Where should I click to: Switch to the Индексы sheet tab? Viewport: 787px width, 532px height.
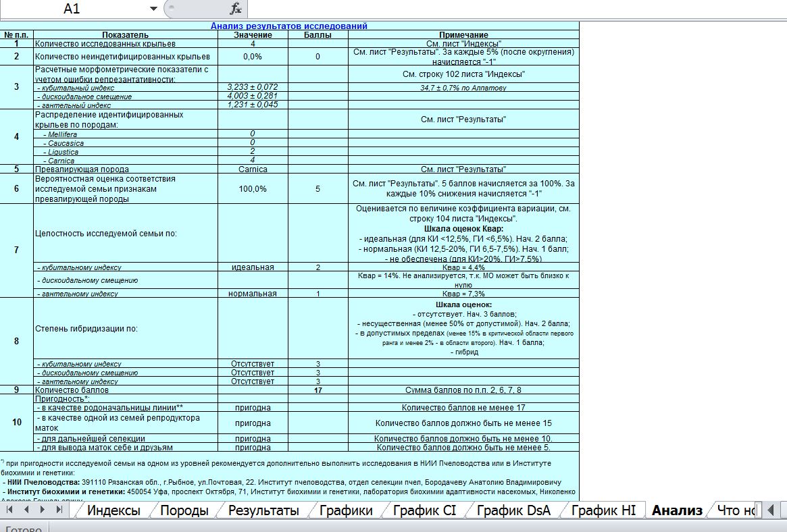click(113, 510)
